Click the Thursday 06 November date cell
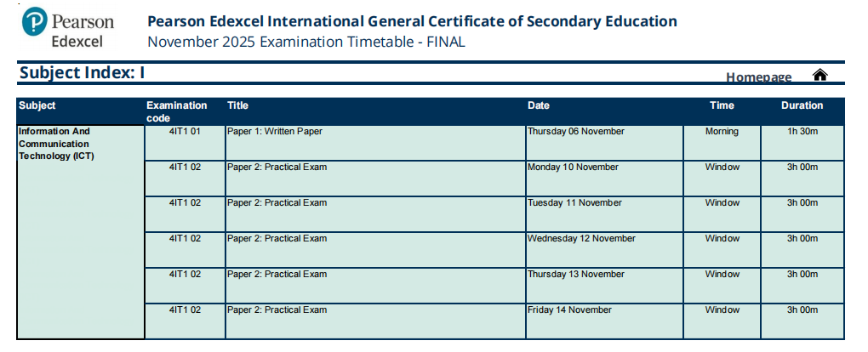The image size is (868, 352). pos(576,132)
